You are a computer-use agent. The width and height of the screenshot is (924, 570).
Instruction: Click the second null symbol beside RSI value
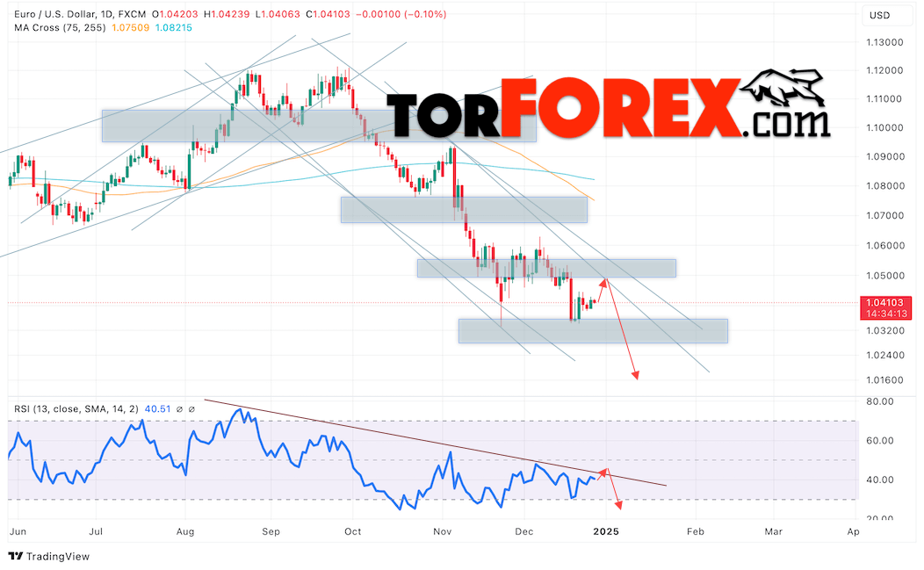192,408
